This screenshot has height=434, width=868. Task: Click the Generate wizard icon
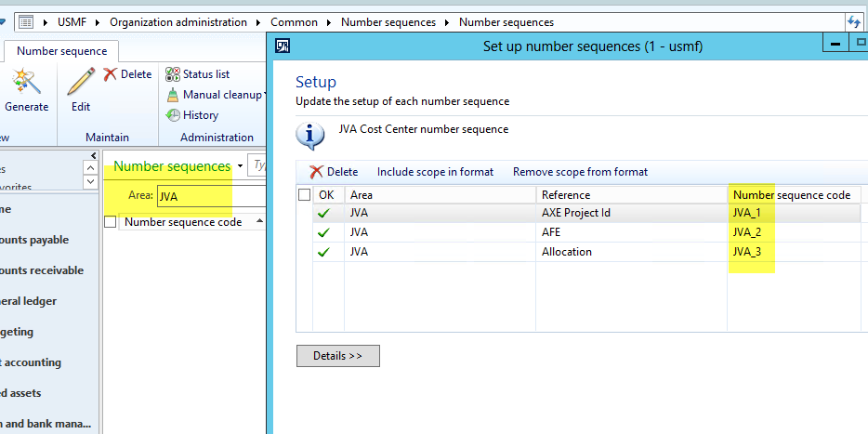point(25,85)
